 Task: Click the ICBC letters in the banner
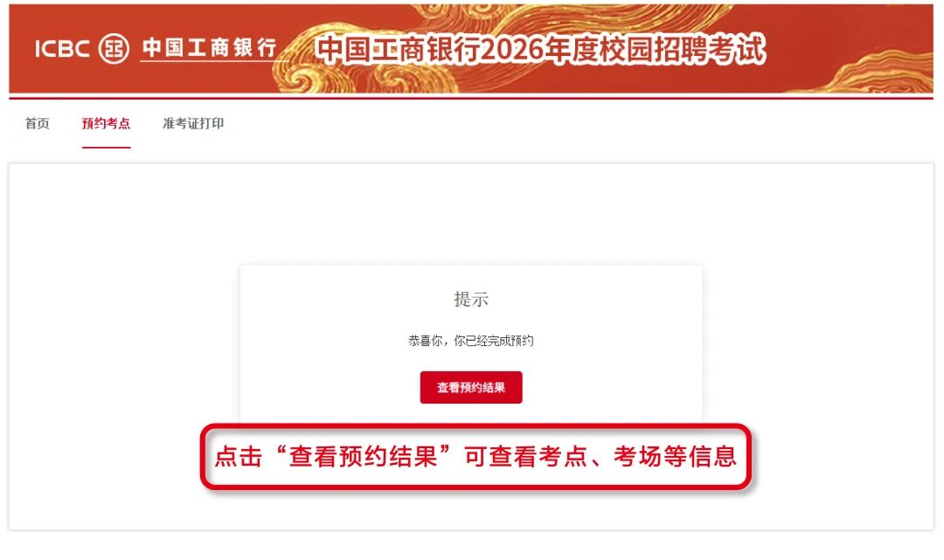coord(62,49)
